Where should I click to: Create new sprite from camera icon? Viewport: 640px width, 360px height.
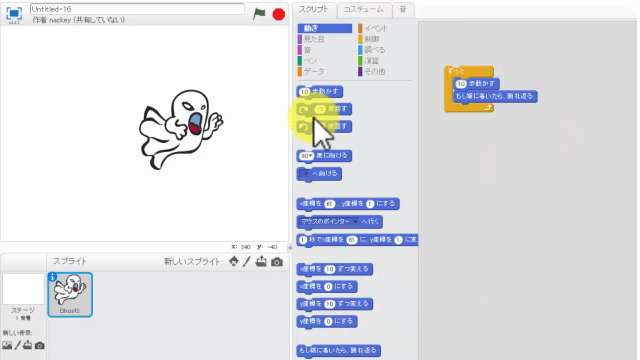[277, 262]
